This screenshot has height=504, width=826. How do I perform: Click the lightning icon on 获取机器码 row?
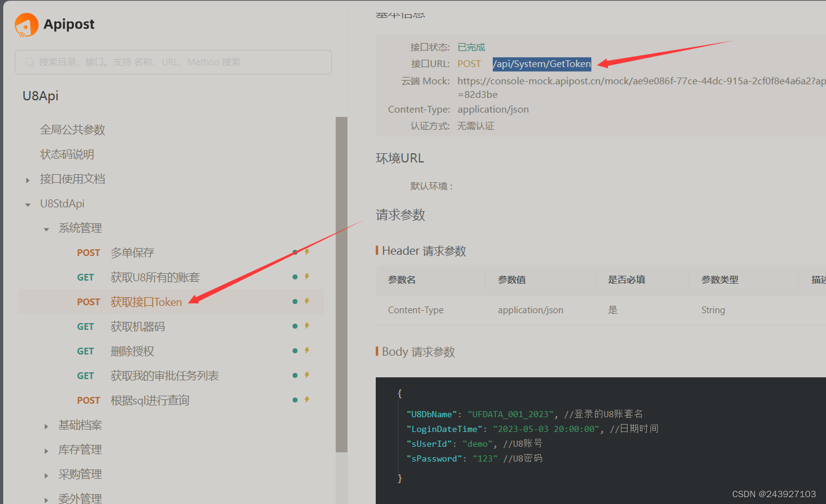307,326
